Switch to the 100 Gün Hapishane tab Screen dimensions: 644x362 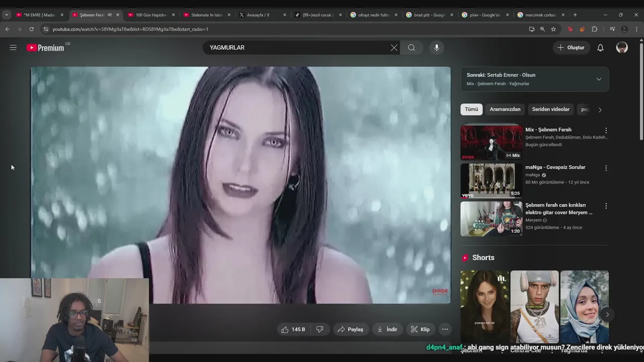coord(151,15)
